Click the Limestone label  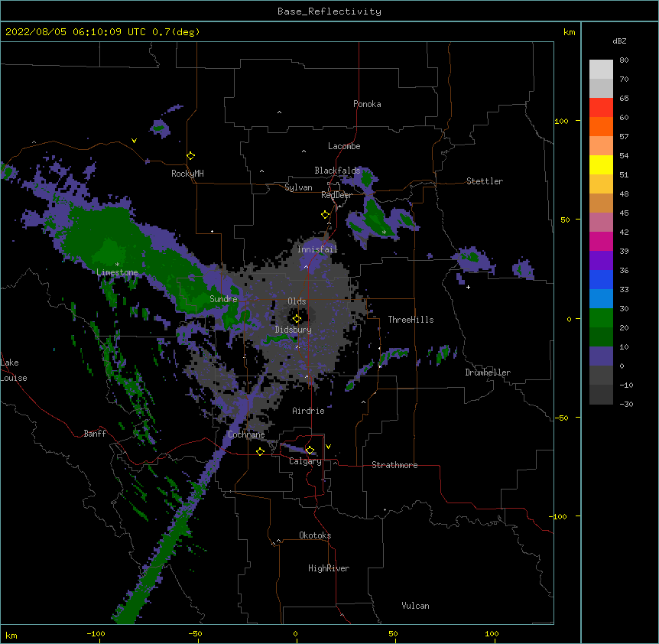117,272
